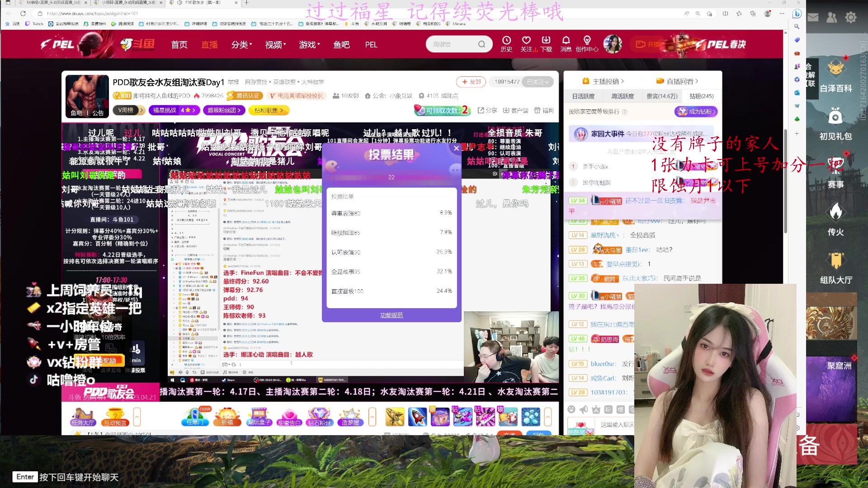Click the magnifier icon in the search bar
Viewport: 868px width, 488px height.
(x=481, y=44)
